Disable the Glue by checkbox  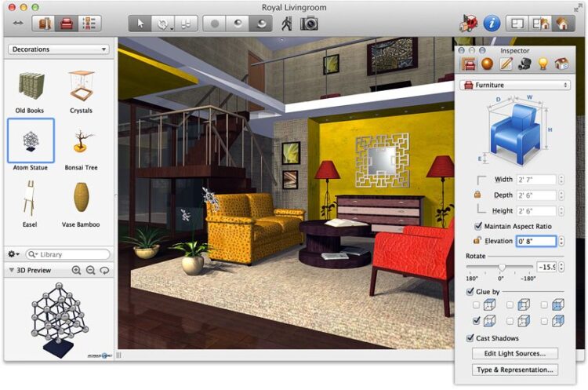pos(470,291)
